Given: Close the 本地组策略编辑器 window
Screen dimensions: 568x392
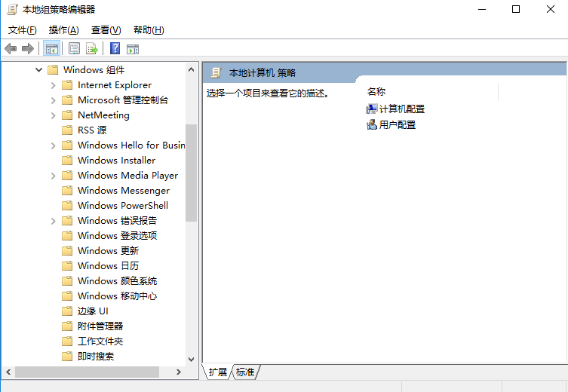Looking at the screenshot, I should [x=550, y=9].
